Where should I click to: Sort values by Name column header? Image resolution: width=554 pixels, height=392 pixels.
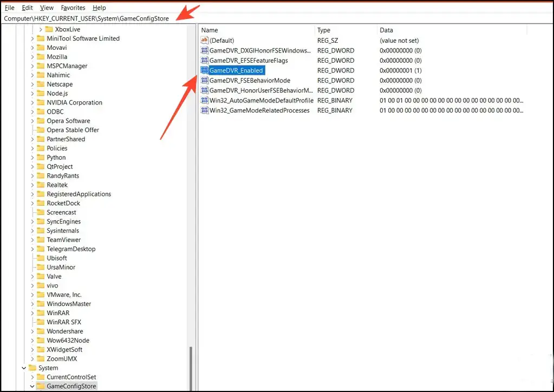256,30
